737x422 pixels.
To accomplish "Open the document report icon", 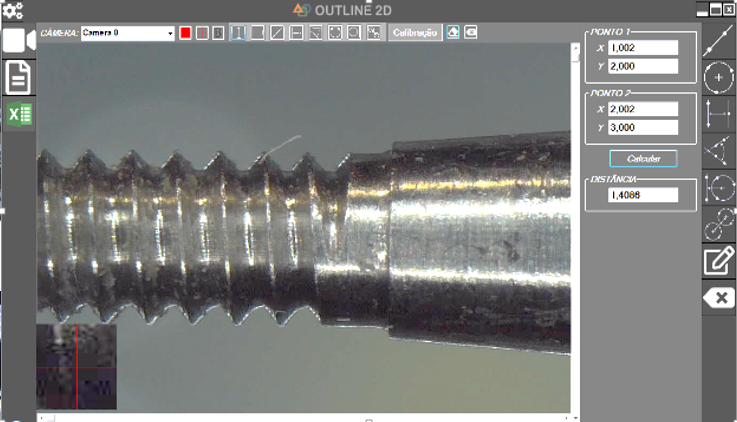I will (19, 77).
